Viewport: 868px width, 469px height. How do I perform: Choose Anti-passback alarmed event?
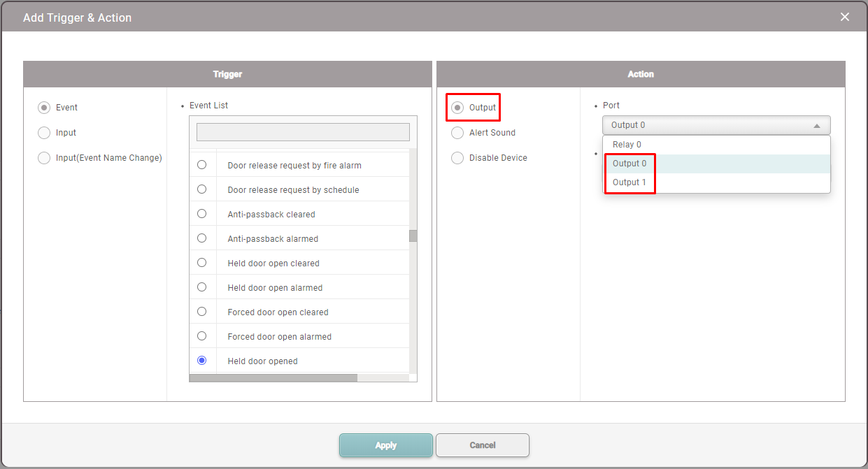[202, 238]
